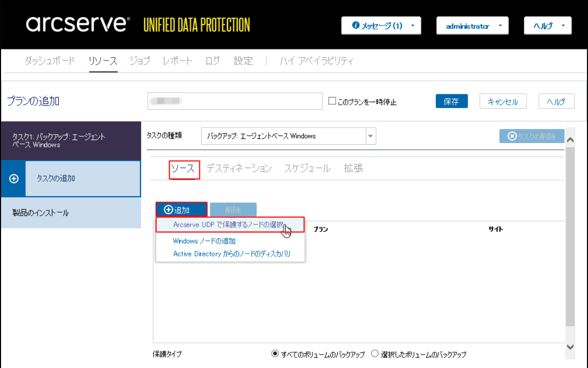Click the info icon in the メッセージ button
This screenshot has height=368, width=588.
point(356,25)
